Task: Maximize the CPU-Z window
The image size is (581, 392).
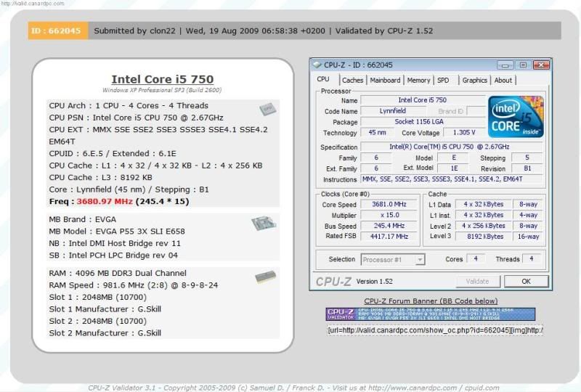Action: 523,65
